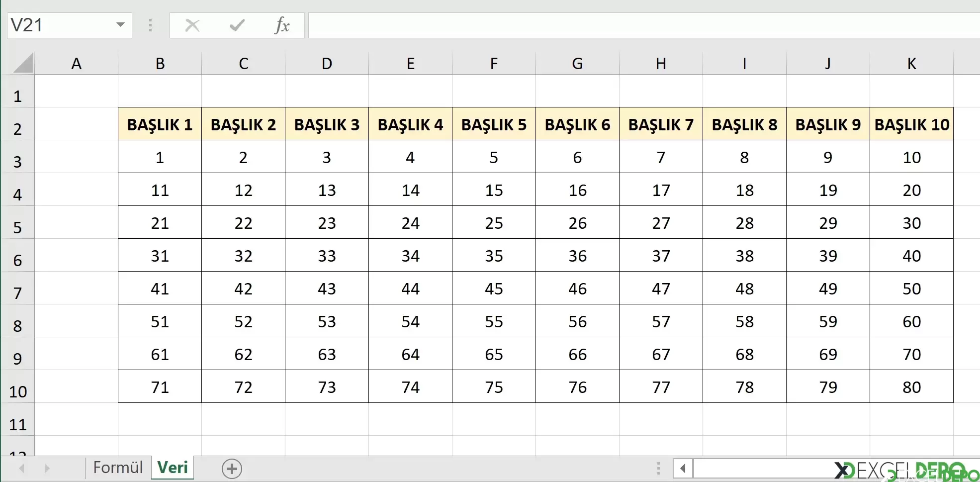Click the horizontal scrollbar left arrow

tap(683, 469)
